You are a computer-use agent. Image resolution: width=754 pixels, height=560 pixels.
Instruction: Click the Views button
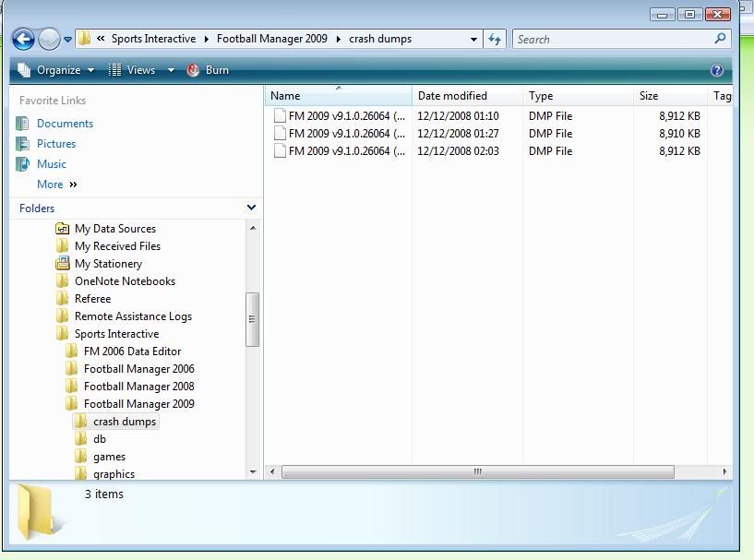(x=132, y=70)
